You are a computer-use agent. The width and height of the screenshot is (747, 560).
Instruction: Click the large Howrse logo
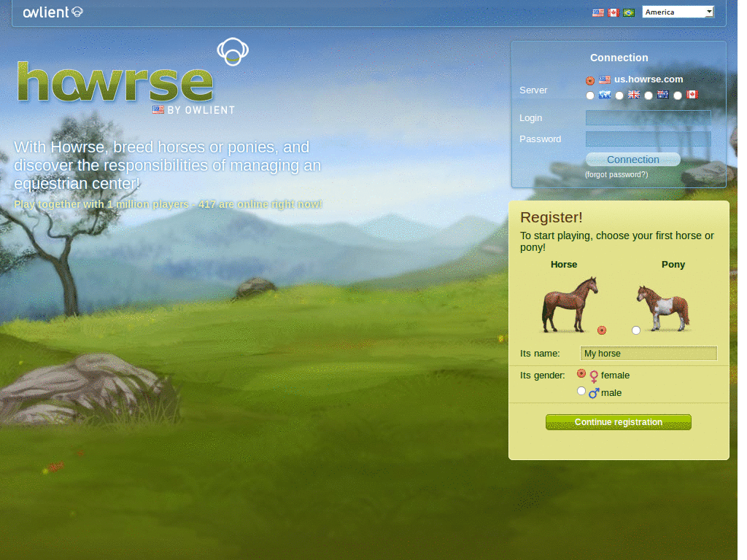point(115,82)
